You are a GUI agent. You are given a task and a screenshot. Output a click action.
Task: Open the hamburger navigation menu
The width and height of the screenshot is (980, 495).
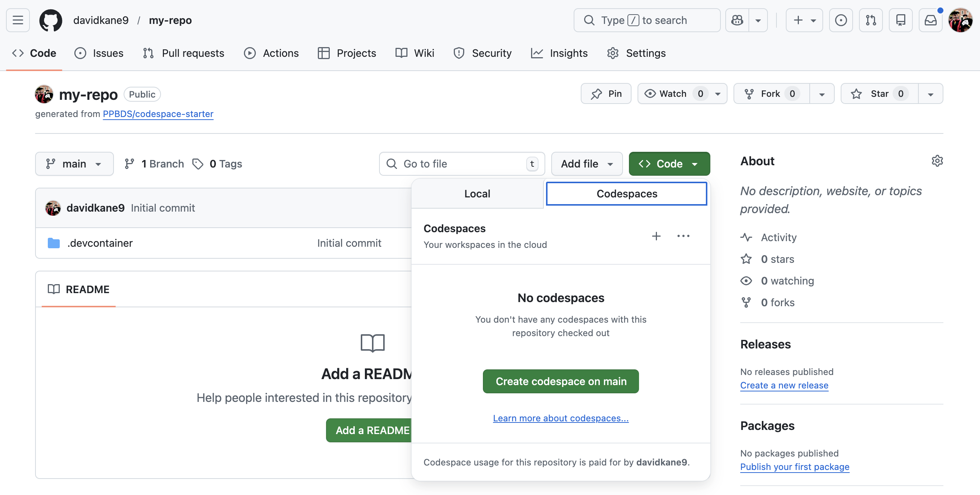[x=18, y=20]
